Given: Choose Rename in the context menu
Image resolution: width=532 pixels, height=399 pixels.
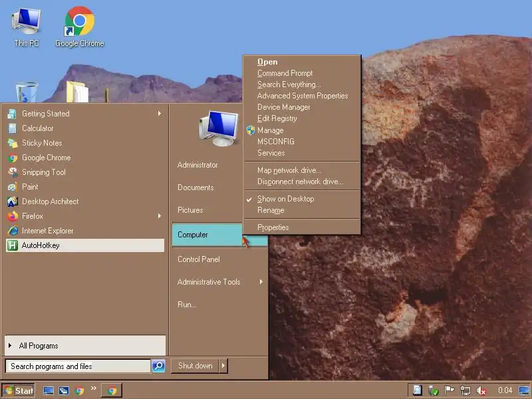Looking at the screenshot, I should [302, 210].
